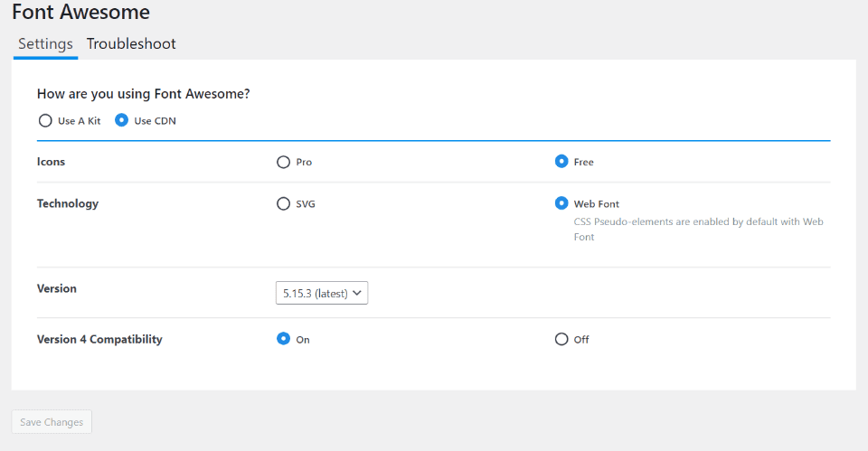Click 'How are you using Font Awesome?' heading

[x=144, y=93]
